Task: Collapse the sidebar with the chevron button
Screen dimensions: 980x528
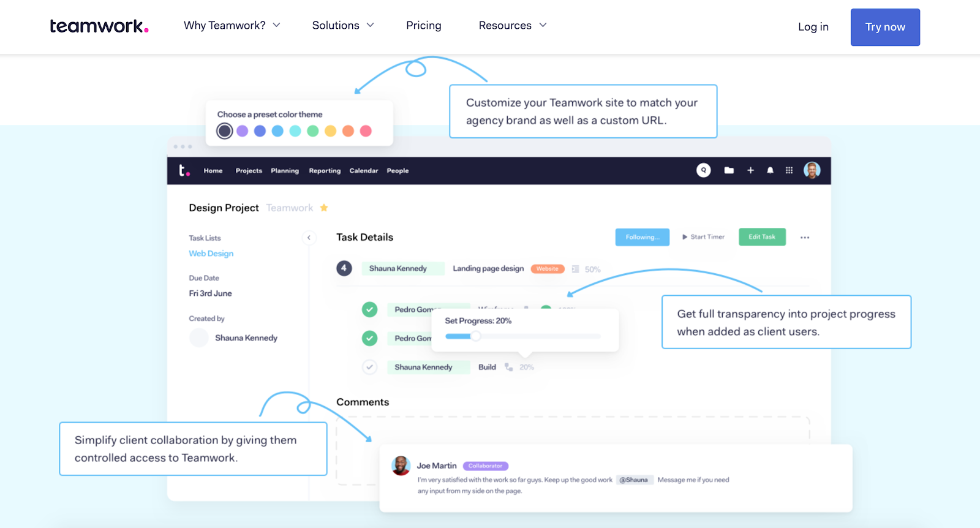Action: click(x=309, y=238)
